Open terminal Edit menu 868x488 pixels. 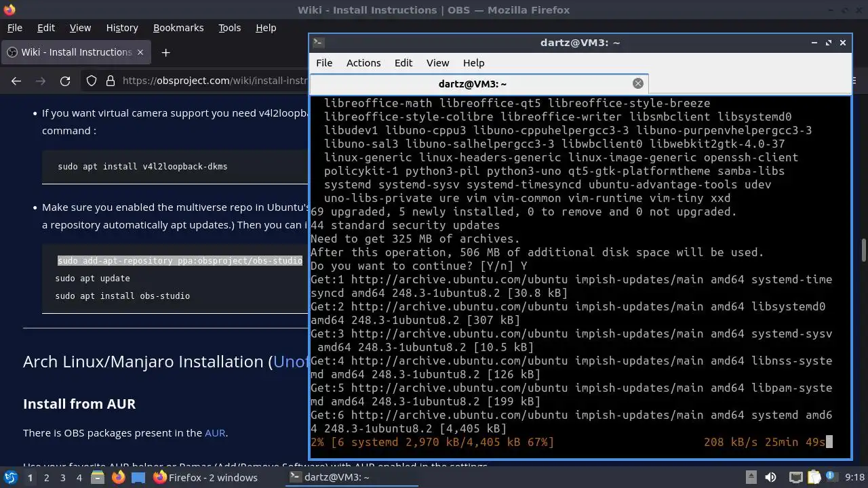coord(403,62)
